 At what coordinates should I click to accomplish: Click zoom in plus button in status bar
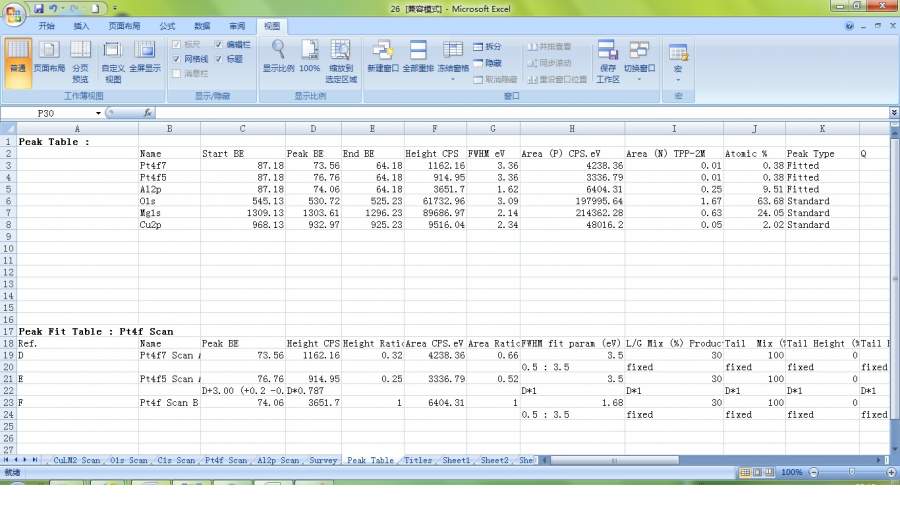click(x=891, y=473)
